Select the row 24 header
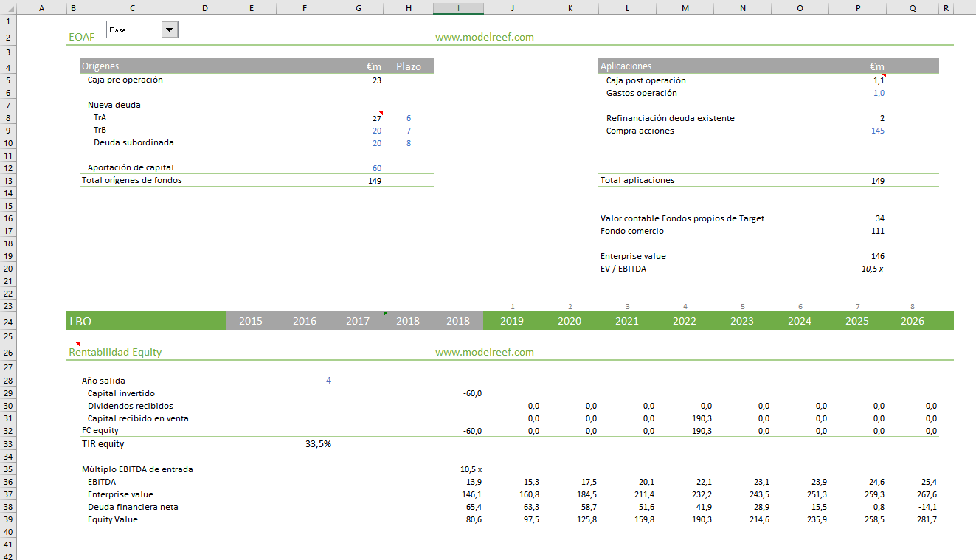 tap(7, 322)
